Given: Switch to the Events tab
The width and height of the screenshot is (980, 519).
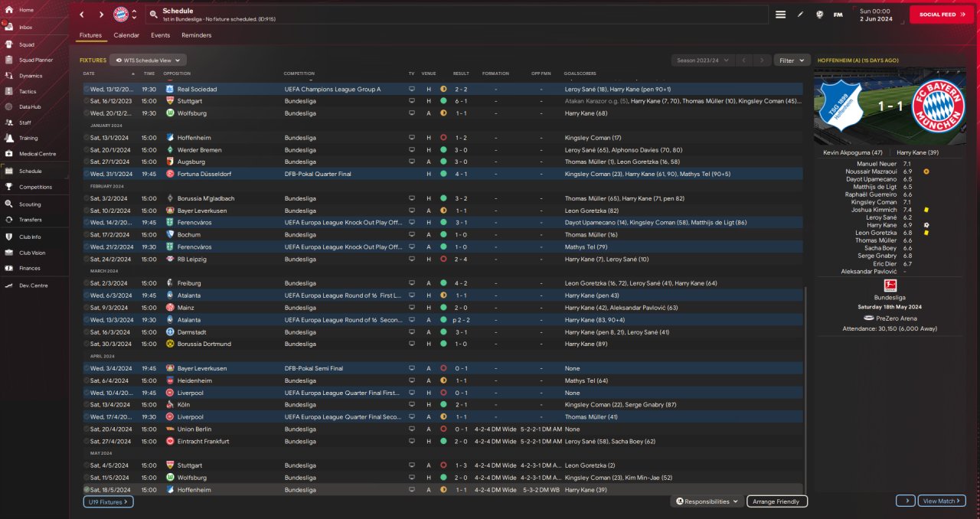Looking at the screenshot, I should [x=161, y=35].
